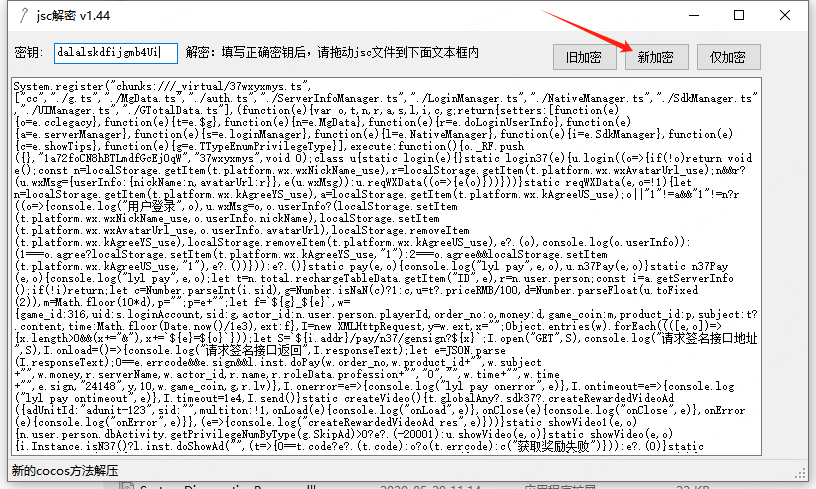Click the text XMLHttpRequest in the code
The image size is (816, 489).
click(377, 327)
